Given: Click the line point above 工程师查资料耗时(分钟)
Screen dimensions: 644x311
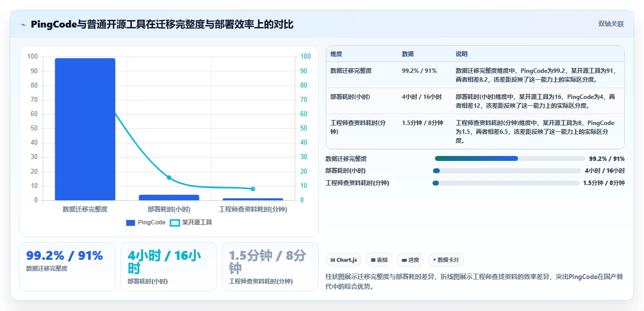Looking at the screenshot, I should coord(253,189).
